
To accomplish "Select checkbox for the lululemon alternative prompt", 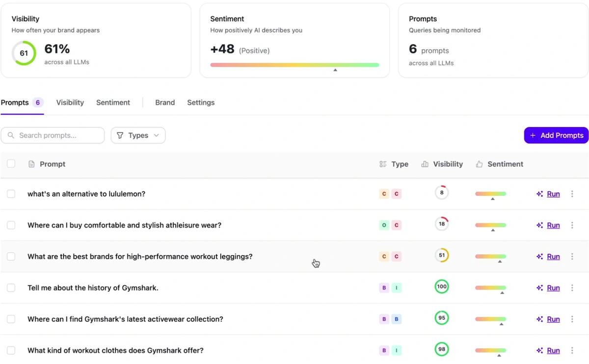I will (x=11, y=194).
